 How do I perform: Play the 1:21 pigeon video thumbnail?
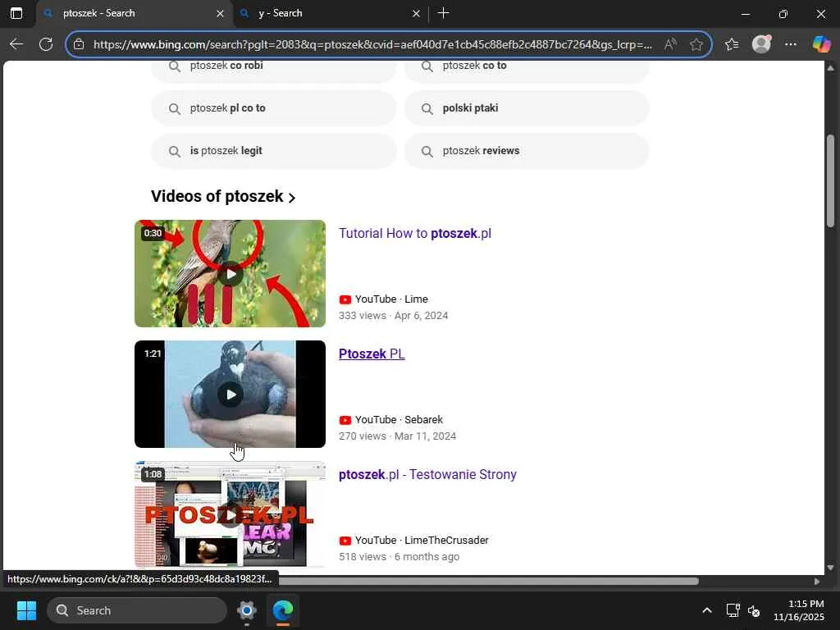230,395
